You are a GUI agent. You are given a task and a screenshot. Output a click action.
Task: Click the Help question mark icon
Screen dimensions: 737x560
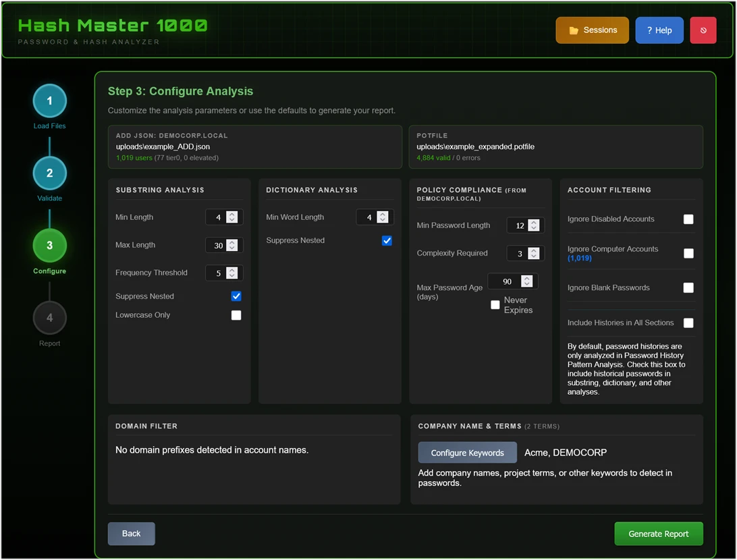tap(649, 30)
